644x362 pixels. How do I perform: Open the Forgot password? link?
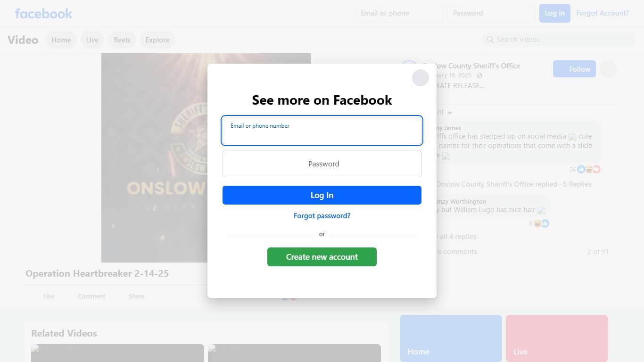coord(322,216)
